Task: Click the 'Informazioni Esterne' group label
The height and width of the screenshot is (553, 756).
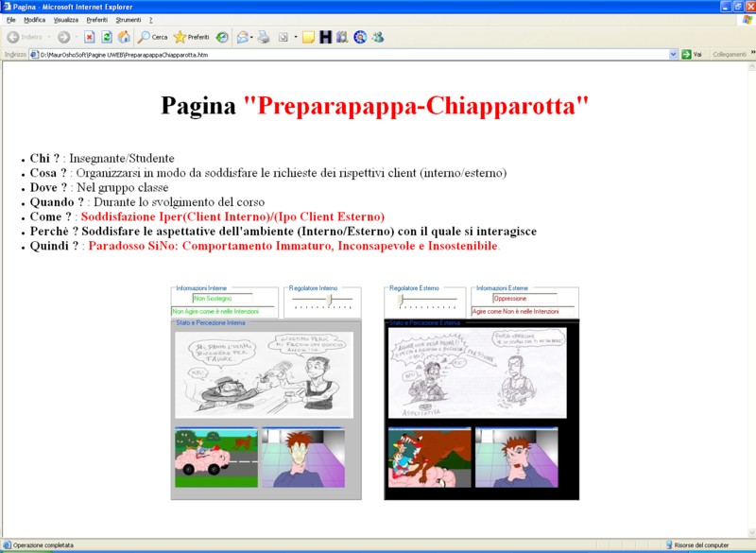Action: 502,287
